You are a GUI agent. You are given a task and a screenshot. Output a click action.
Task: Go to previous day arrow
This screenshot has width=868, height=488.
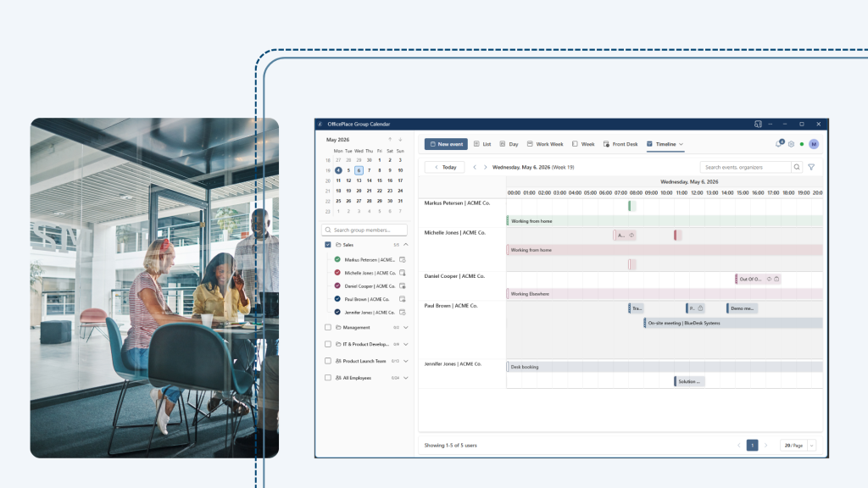tap(475, 167)
